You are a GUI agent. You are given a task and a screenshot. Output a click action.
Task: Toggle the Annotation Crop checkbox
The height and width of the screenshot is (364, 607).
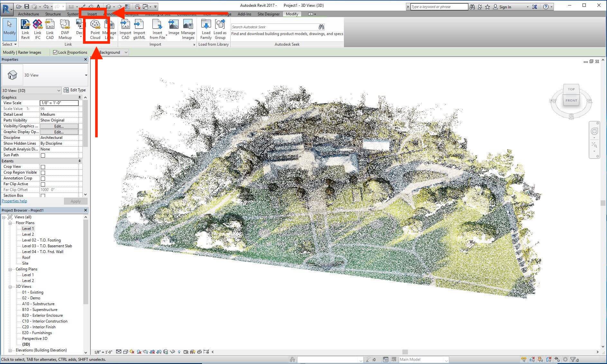click(x=43, y=178)
